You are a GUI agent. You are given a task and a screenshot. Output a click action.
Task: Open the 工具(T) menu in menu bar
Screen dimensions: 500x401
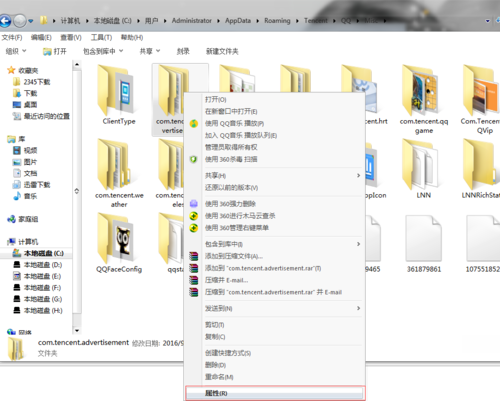click(x=101, y=37)
